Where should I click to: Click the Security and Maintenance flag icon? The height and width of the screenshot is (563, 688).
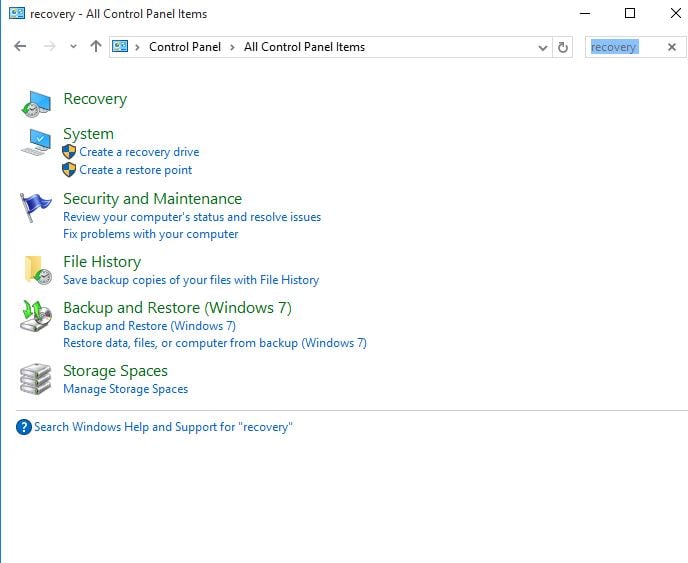(36, 207)
